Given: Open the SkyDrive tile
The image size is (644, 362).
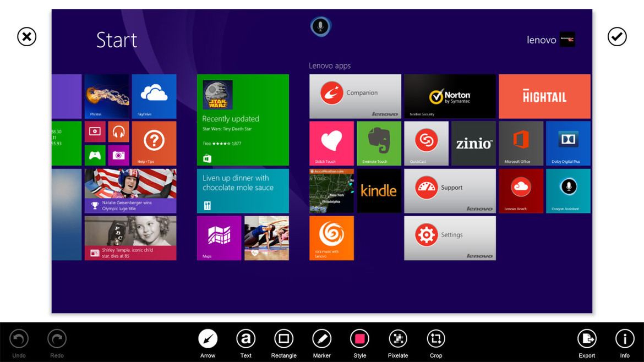Looking at the screenshot, I should tap(154, 96).
